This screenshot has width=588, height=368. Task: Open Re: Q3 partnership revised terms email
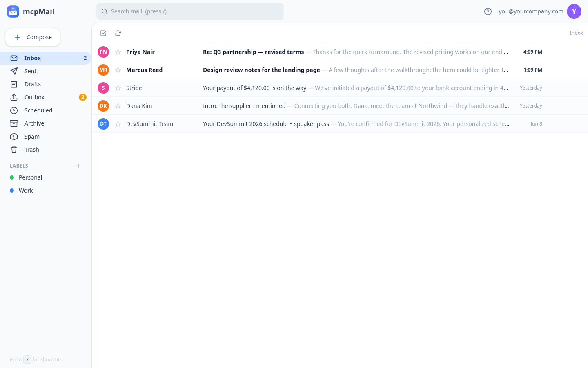pyautogui.click(x=340, y=52)
